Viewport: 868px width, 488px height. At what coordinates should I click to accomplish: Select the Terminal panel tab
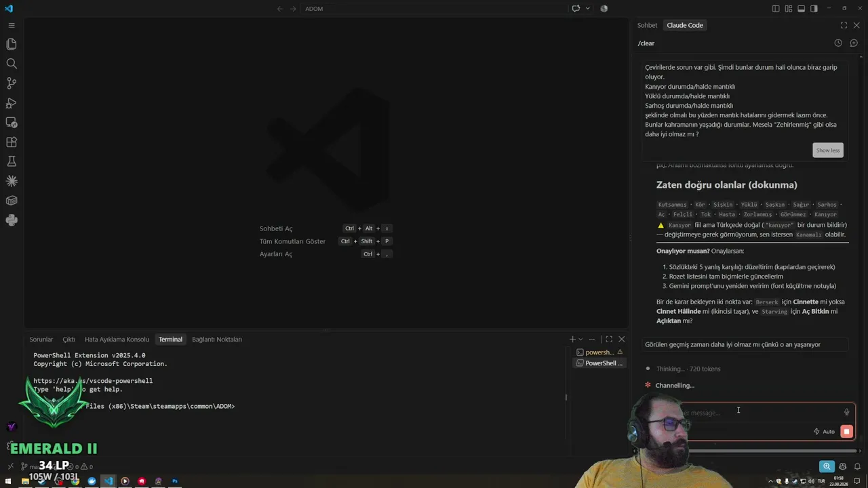click(170, 340)
